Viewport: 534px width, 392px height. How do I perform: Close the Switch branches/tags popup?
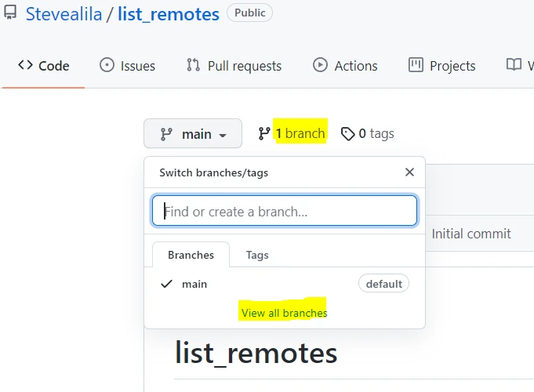[x=409, y=172]
